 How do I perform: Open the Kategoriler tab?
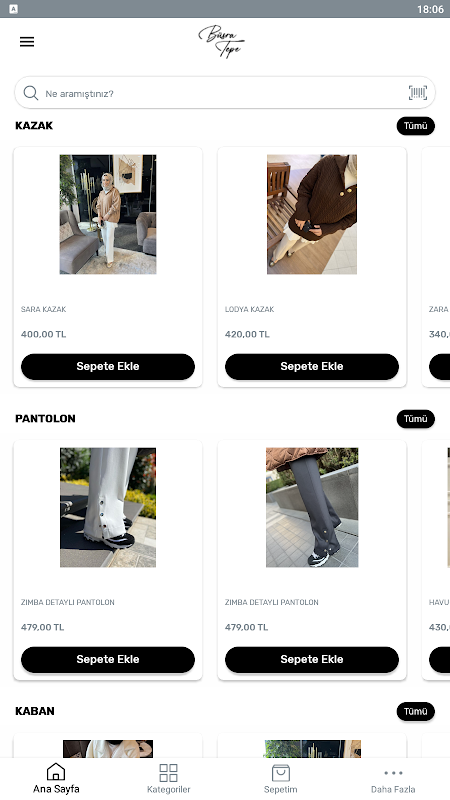168,779
